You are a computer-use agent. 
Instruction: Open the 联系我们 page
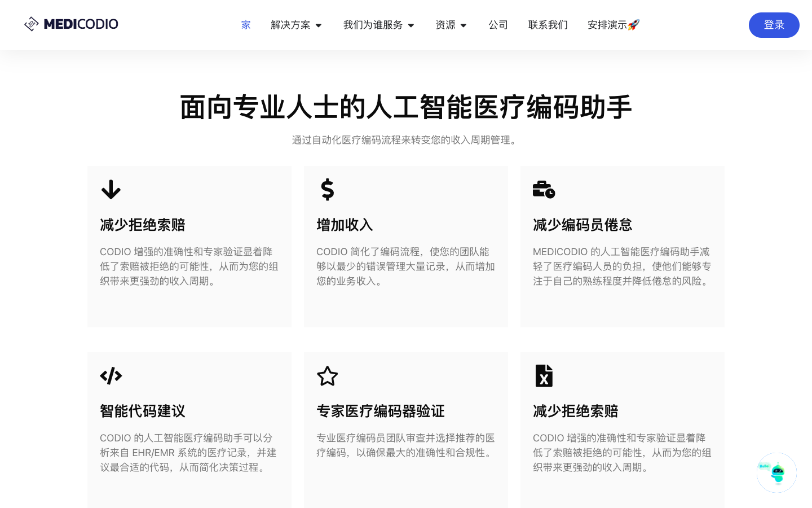(x=548, y=25)
